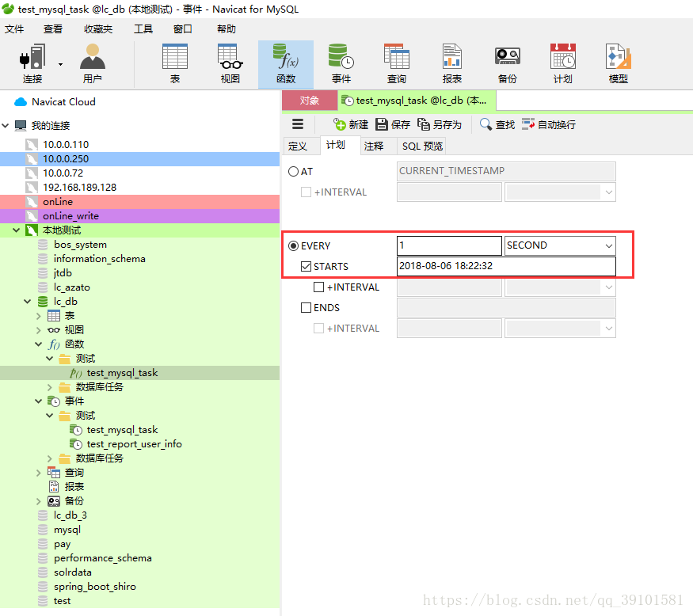Viewport: 693px width, 616px height.
Task: Open the 查看 menu
Action: tap(53, 29)
